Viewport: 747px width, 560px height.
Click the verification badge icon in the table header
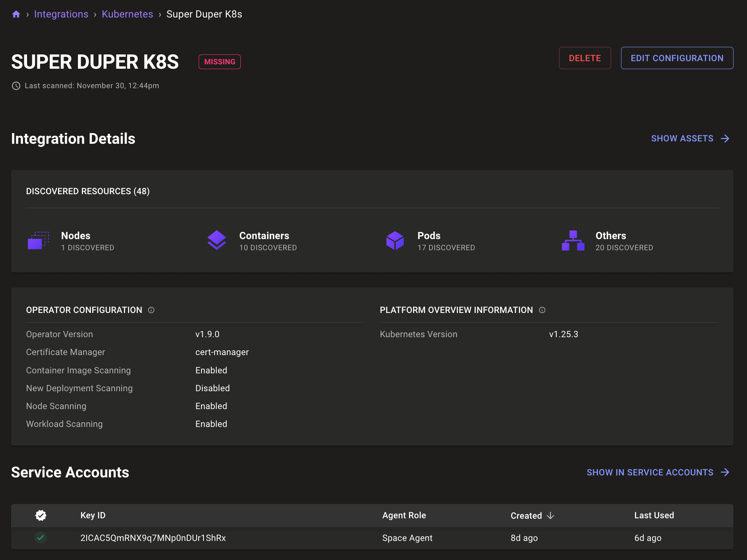point(41,515)
